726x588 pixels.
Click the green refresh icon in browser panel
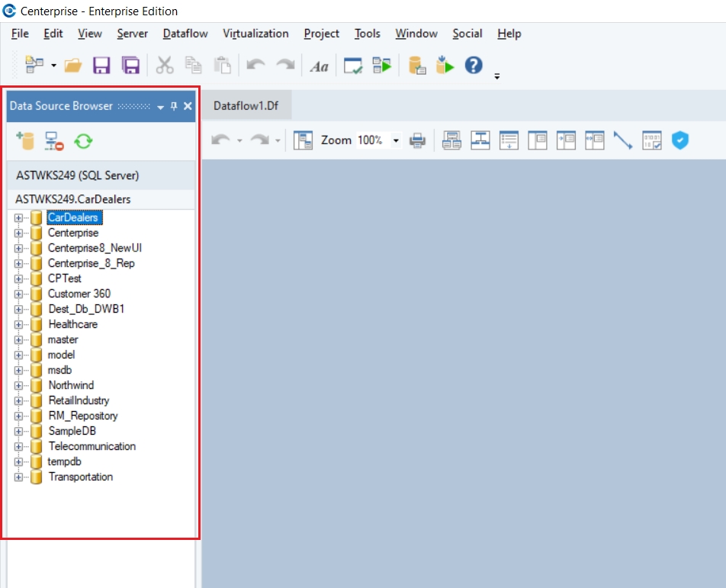pyautogui.click(x=82, y=140)
